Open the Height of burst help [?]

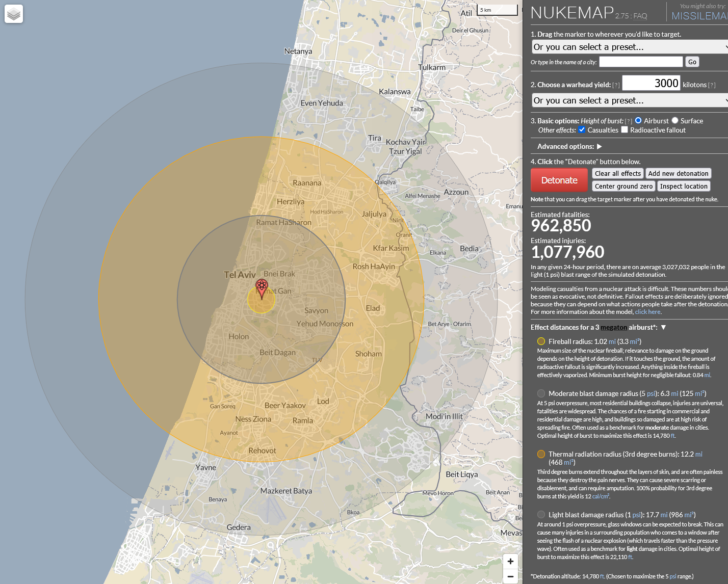(629, 121)
